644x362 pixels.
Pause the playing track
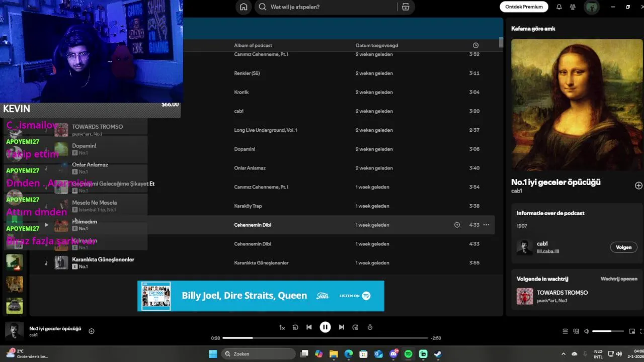(x=325, y=327)
